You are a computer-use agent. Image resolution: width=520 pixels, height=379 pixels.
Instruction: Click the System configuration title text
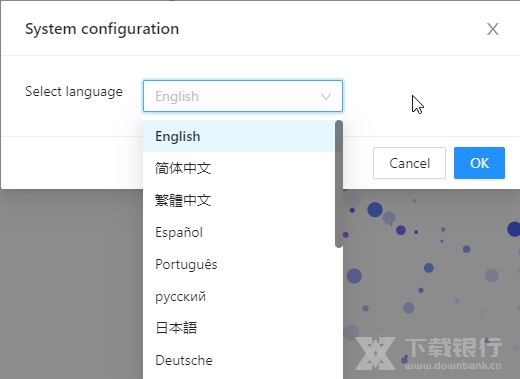[x=102, y=29]
